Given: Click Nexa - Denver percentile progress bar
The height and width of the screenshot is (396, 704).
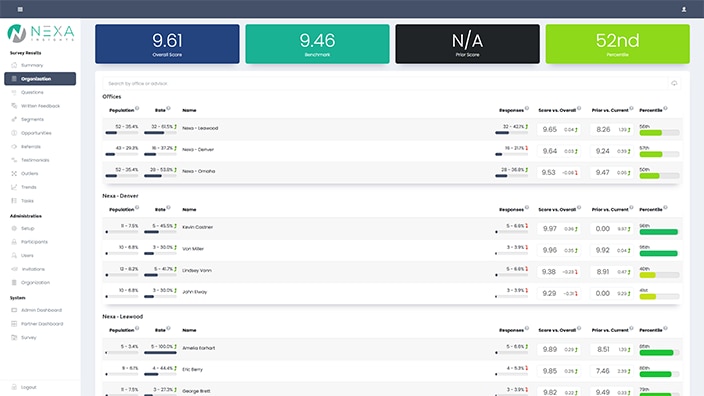Looking at the screenshot, I should coord(659,154).
